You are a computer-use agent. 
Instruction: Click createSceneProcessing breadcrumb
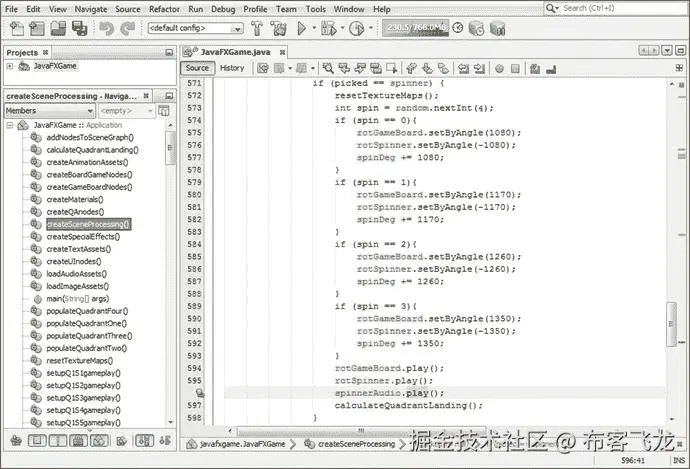pos(350,444)
